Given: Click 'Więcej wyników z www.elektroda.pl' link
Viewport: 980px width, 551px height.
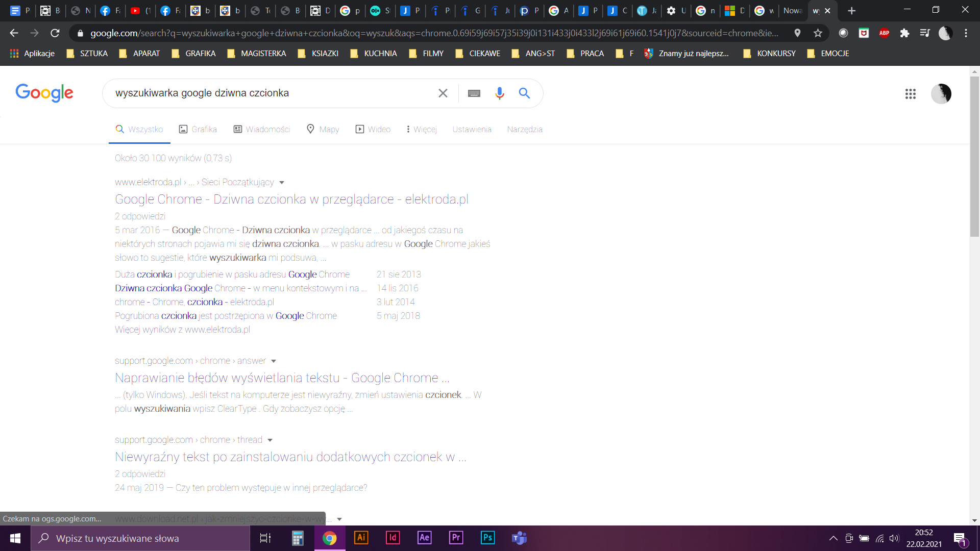Looking at the screenshot, I should click(x=182, y=330).
